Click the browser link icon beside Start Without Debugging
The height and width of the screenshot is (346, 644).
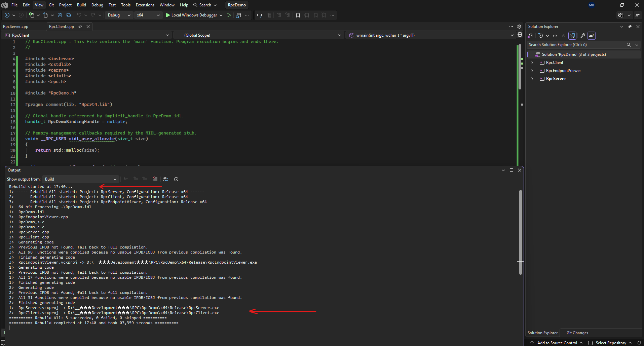(238, 15)
